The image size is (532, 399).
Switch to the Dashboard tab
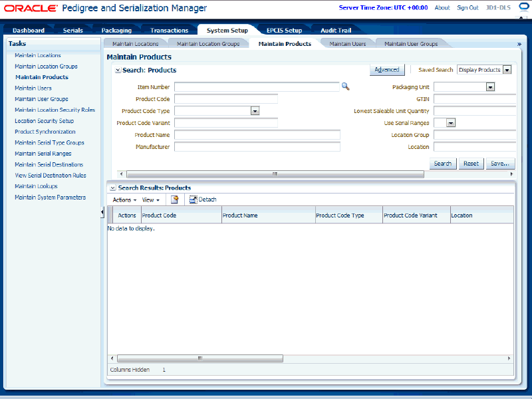29,30
